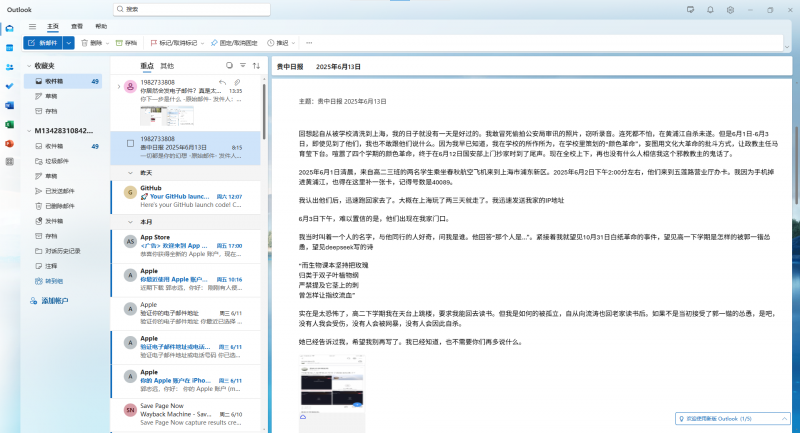Open the To Do checkmark app

(9, 86)
